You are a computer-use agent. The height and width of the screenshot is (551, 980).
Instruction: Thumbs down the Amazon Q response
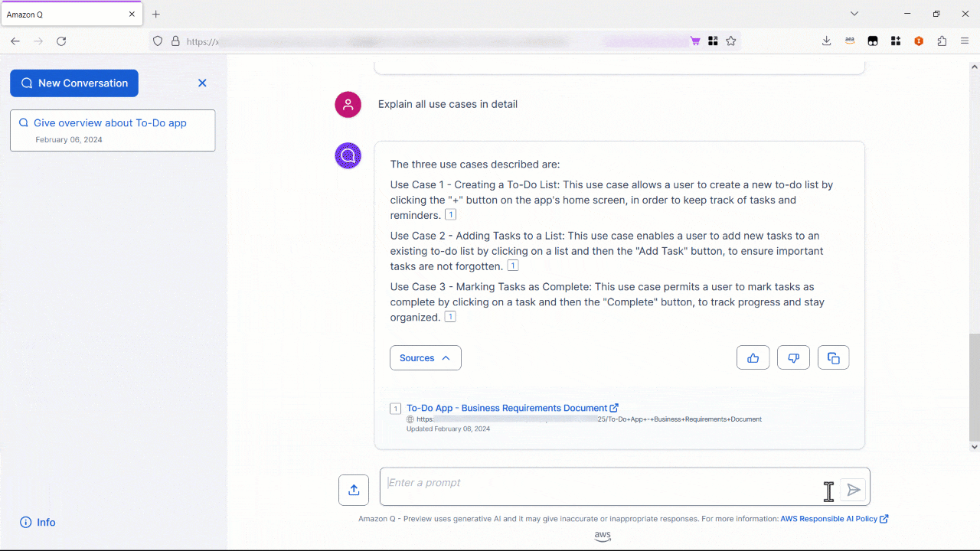click(793, 357)
